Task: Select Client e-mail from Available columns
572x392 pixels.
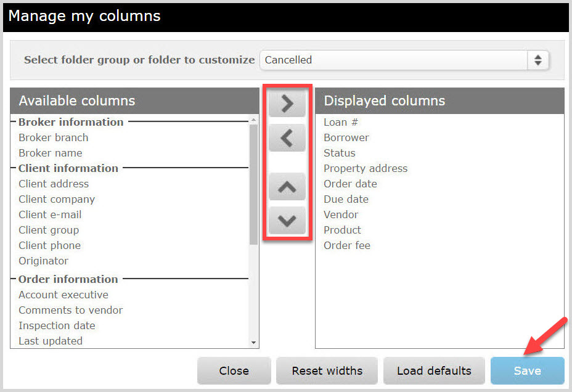Action: coord(50,214)
